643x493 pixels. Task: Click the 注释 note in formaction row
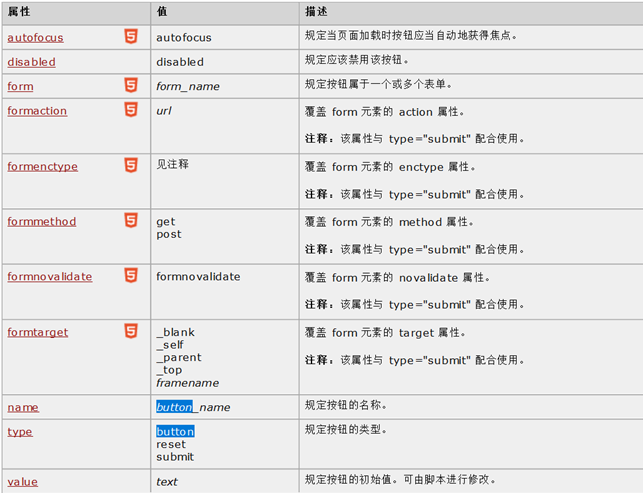tap(415, 139)
